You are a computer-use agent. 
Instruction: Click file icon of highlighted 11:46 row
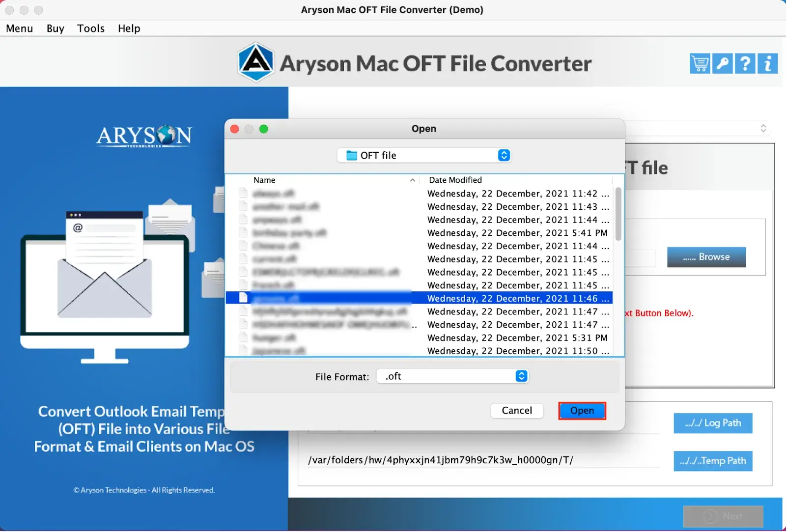(x=243, y=298)
